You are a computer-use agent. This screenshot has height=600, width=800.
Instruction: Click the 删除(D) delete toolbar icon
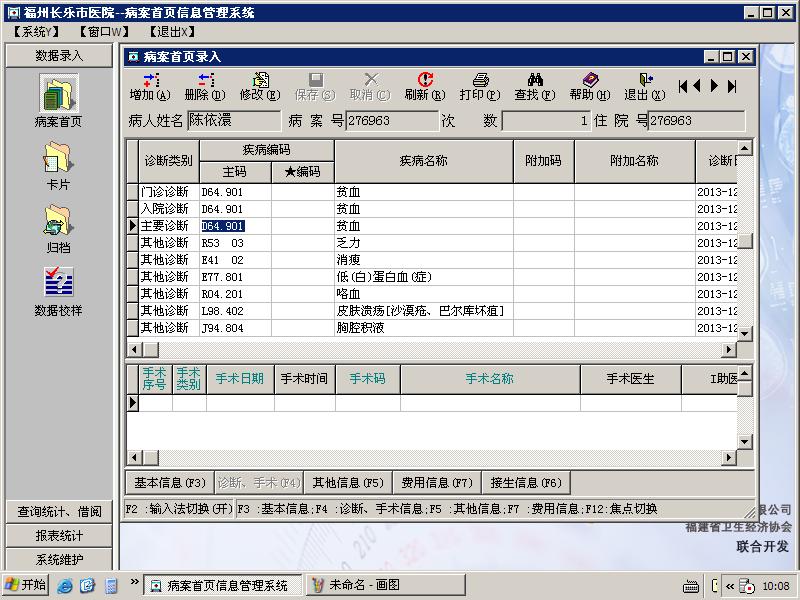tap(205, 87)
